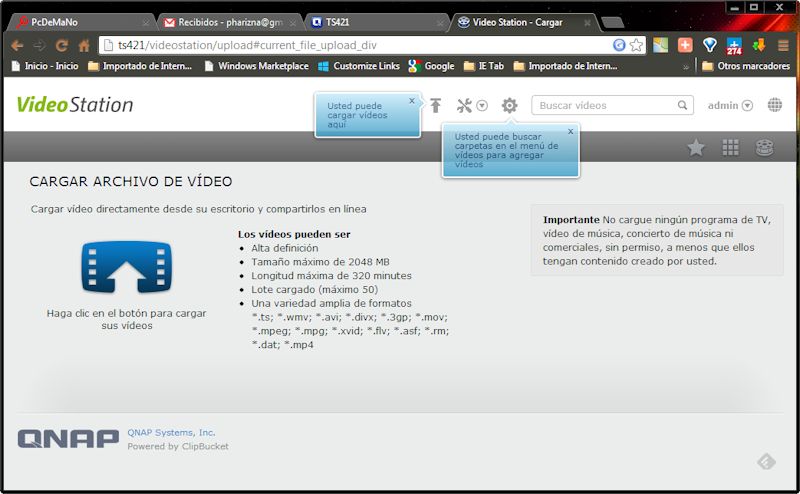Open 'Otros marcadores' folder
This screenshot has height=494, width=800.
(x=746, y=66)
